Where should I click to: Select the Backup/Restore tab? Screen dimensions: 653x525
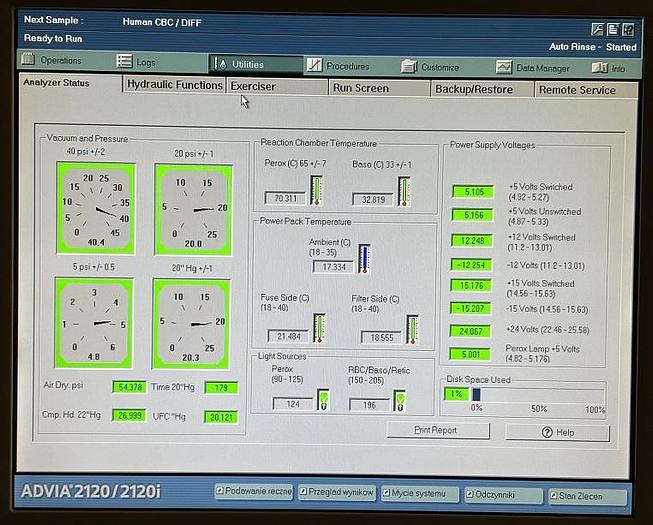click(x=472, y=89)
